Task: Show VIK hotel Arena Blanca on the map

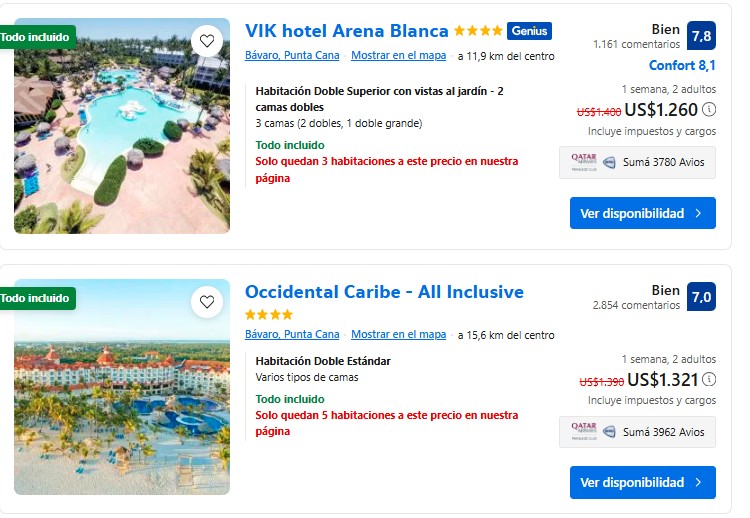Action: 398,56
